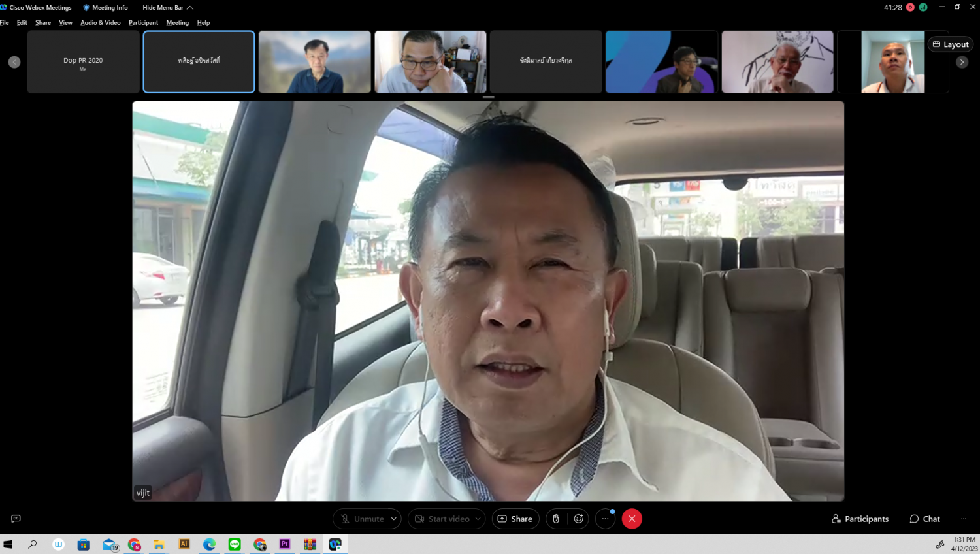The image size is (980, 554).
Task: Open the Share menu
Action: tap(43, 22)
